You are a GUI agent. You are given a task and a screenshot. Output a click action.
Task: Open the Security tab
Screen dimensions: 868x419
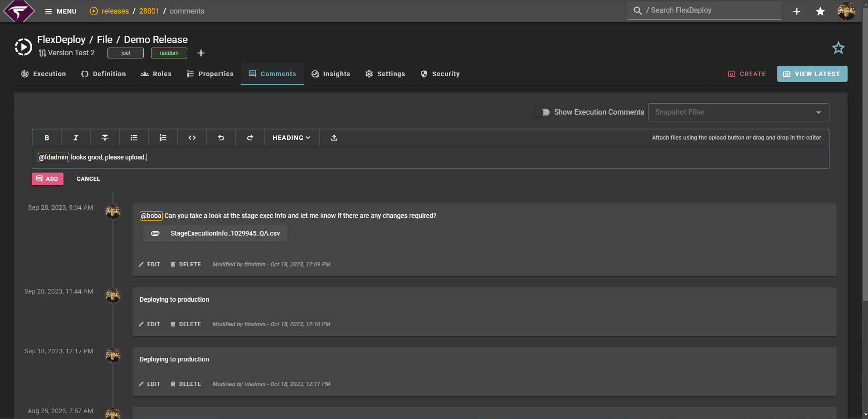[440, 73]
